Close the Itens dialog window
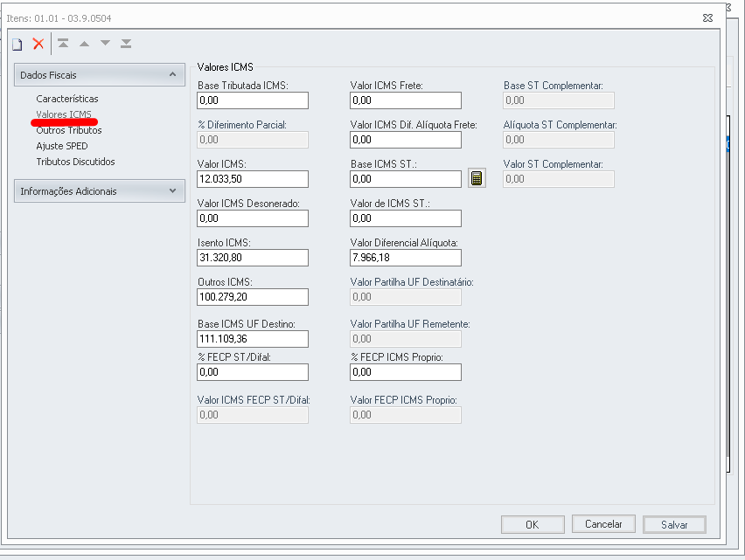Image resolution: width=745 pixels, height=560 pixels. [x=707, y=18]
